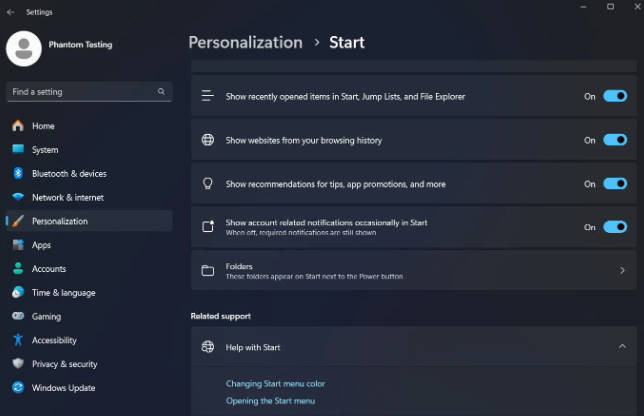Open Network & internet settings

(89, 198)
